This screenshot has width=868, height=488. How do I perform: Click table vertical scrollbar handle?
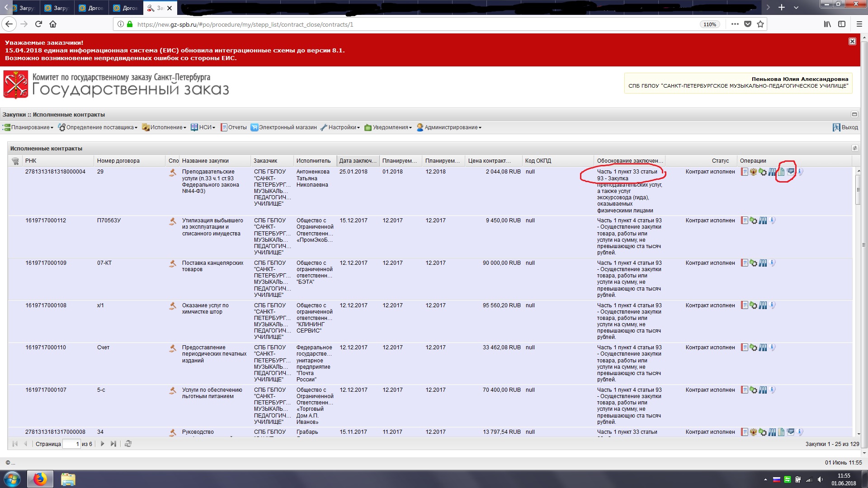858,190
